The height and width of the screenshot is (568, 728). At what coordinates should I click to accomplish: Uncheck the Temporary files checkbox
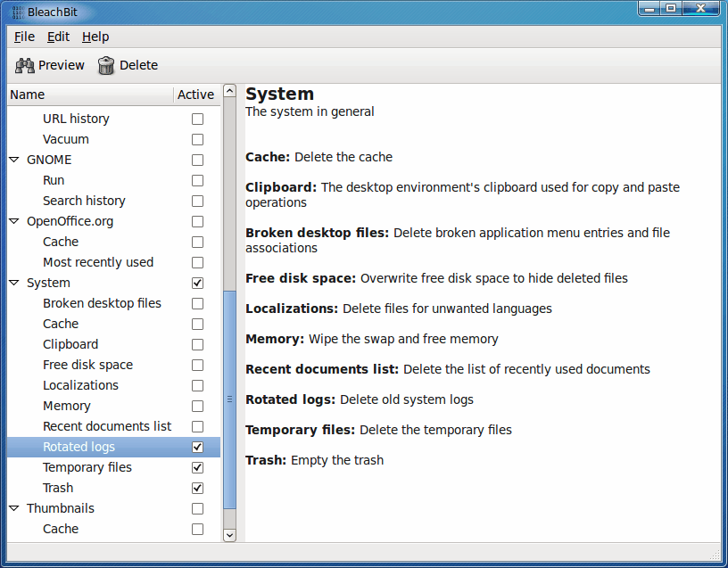pyautogui.click(x=197, y=467)
